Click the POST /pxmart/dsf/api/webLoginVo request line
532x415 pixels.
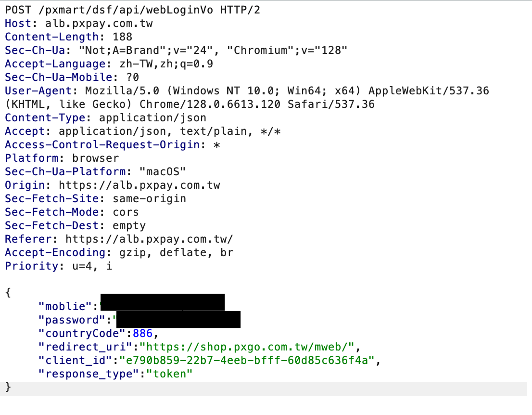[132, 10]
